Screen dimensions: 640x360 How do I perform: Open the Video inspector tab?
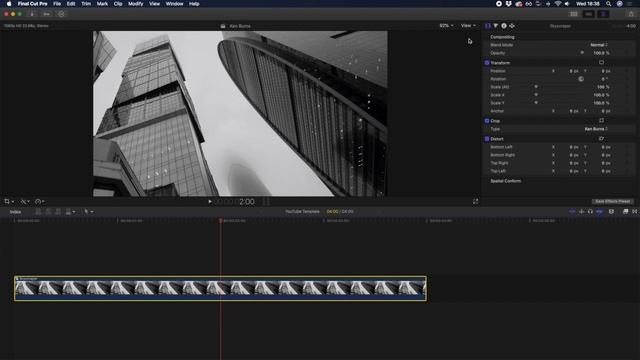[488, 26]
